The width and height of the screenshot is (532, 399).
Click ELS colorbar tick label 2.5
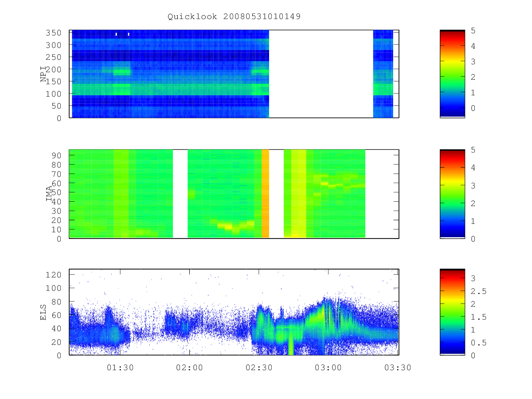click(478, 291)
